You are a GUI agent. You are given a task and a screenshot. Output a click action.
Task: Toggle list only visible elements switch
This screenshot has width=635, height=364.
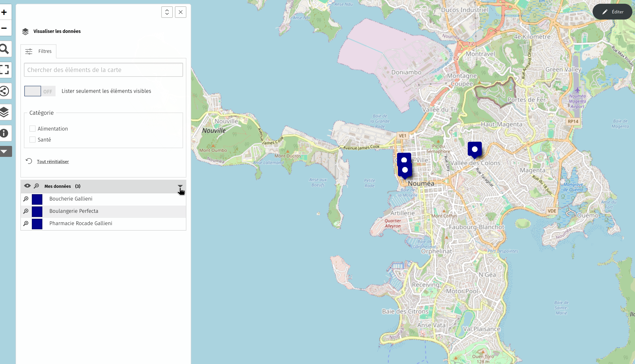pos(40,91)
